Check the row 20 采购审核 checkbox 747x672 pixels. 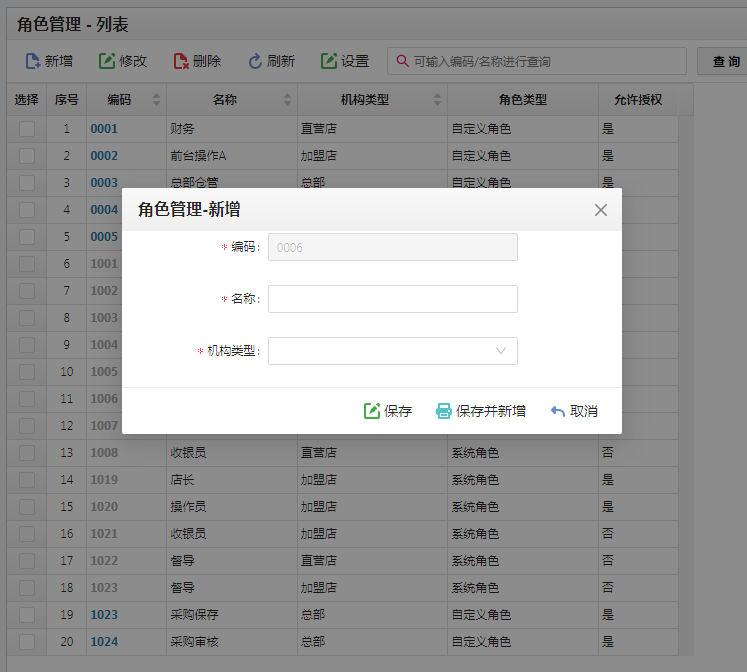point(27,642)
